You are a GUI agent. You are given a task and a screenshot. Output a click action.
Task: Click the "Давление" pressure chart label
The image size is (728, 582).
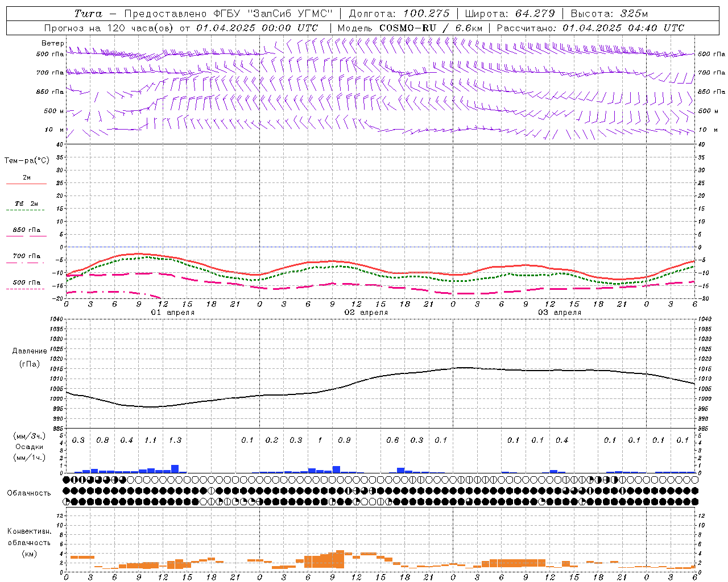click(x=29, y=351)
